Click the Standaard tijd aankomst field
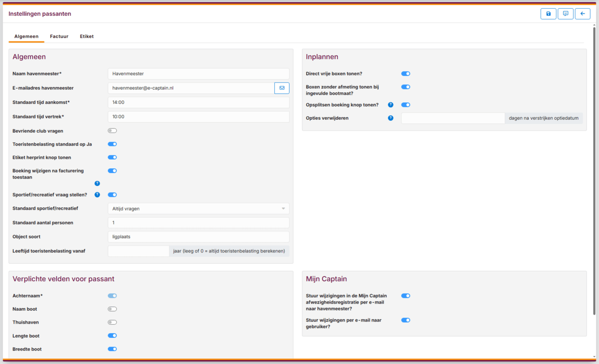Image resolution: width=599 pixels, height=364 pixels. tap(198, 102)
